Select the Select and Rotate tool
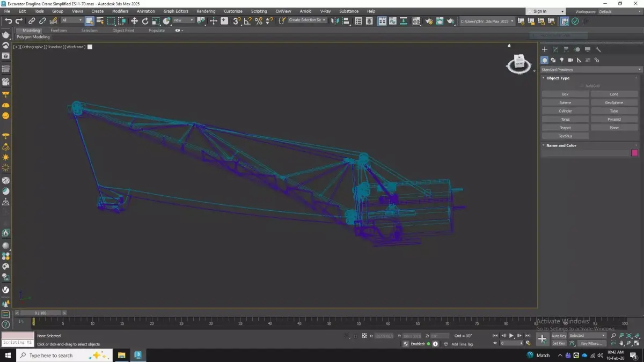 click(145, 21)
